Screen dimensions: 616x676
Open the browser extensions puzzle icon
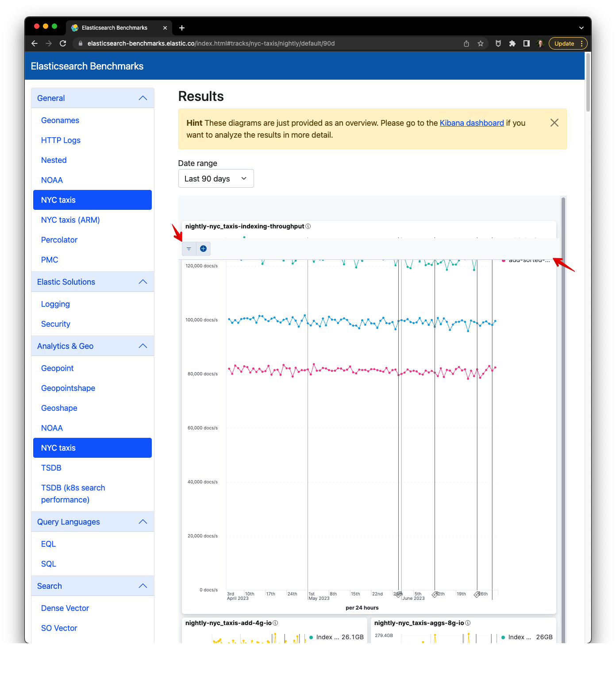pyautogui.click(x=512, y=43)
